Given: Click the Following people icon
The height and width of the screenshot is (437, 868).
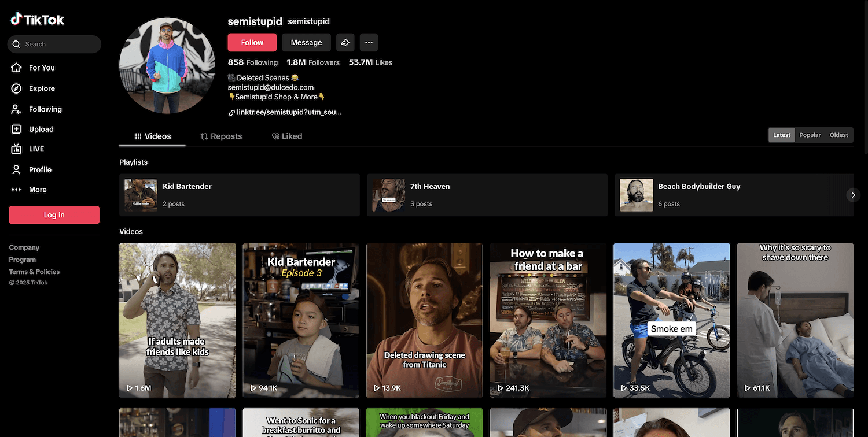Looking at the screenshot, I should [17, 109].
